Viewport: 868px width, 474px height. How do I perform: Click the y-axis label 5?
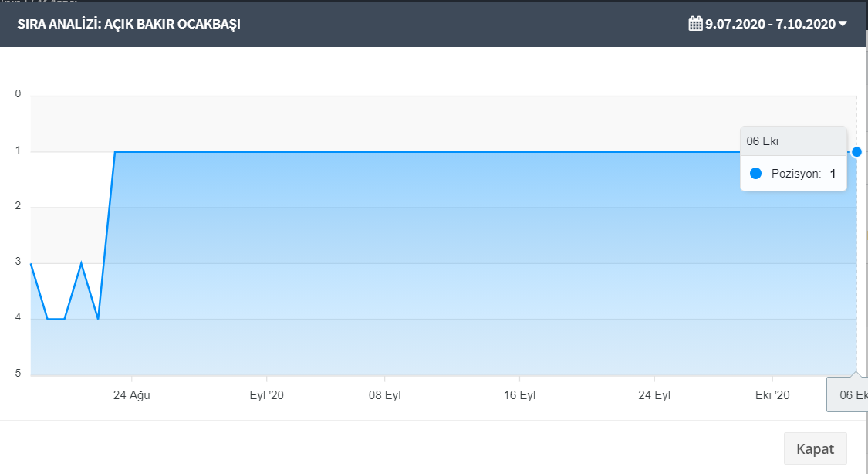19,373
